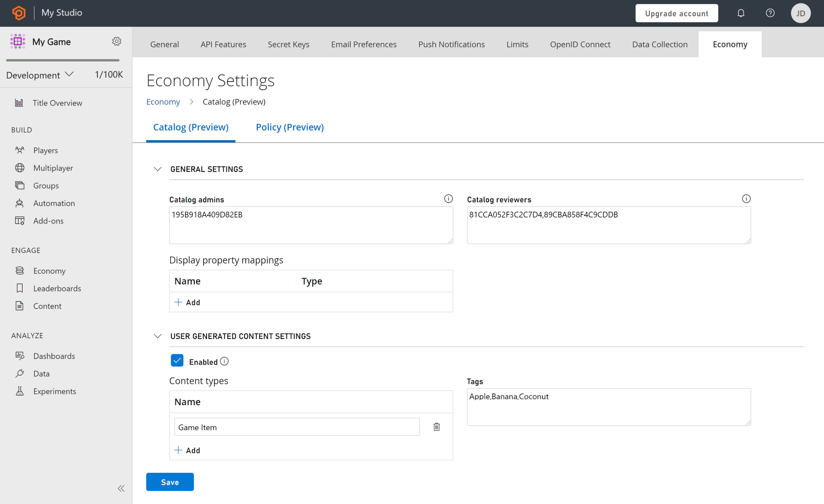The image size is (824, 504).
Task: Click the Experiments analyze icon
Action: (x=20, y=390)
